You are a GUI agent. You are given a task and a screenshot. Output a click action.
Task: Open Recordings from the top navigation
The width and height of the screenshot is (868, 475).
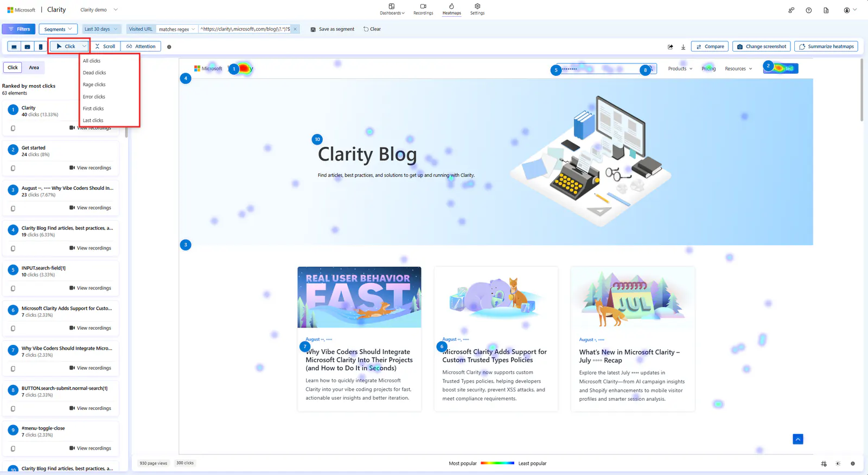click(423, 9)
